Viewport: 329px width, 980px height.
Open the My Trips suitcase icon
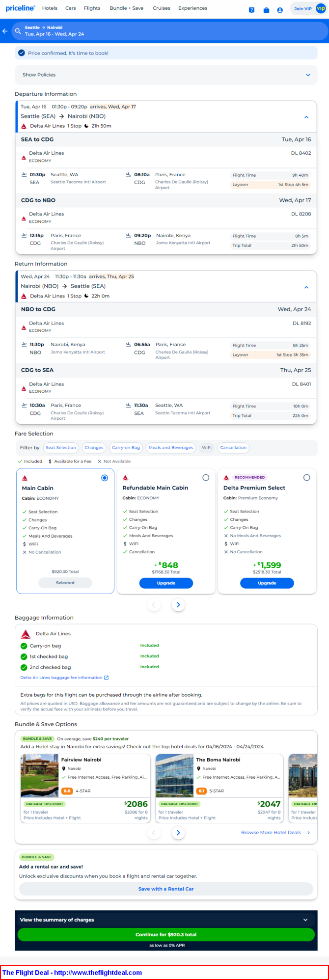click(x=266, y=10)
